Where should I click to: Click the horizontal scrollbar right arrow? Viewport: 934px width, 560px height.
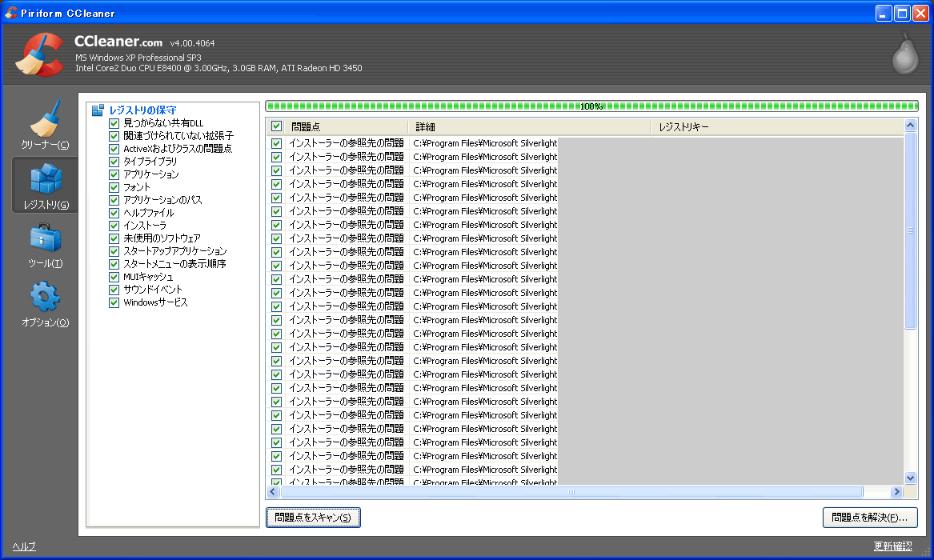[897, 491]
